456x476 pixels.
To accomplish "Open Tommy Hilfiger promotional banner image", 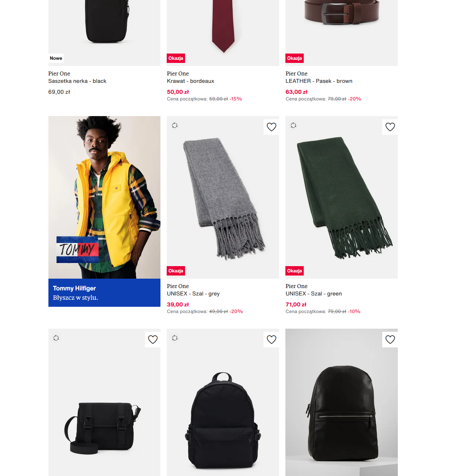I will click(x=104, y=197).
